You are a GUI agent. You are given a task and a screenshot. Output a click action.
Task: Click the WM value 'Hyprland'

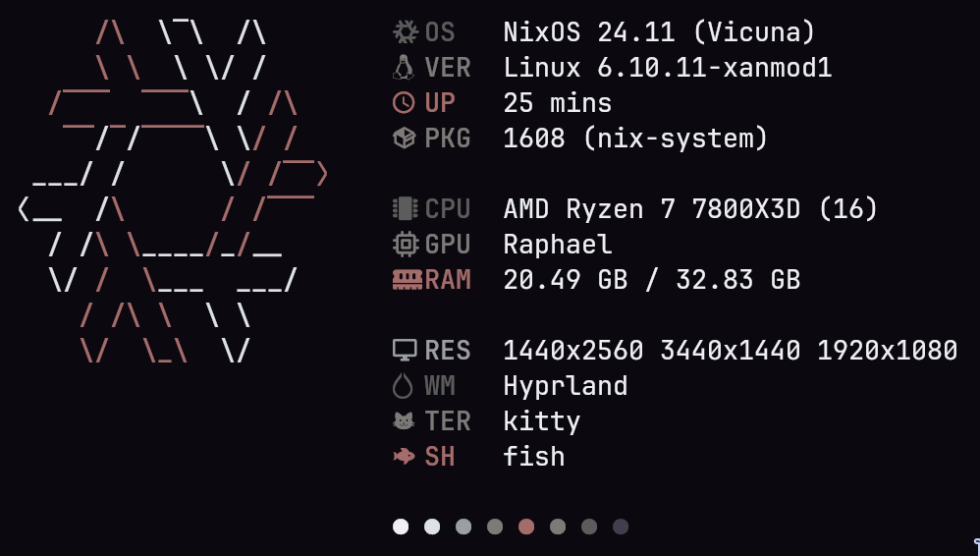coord(566,386)
